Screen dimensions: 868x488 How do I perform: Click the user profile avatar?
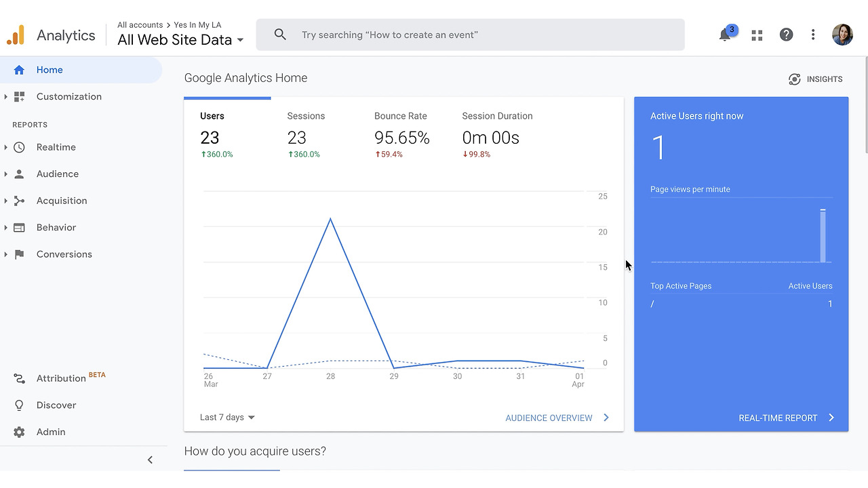842,35
